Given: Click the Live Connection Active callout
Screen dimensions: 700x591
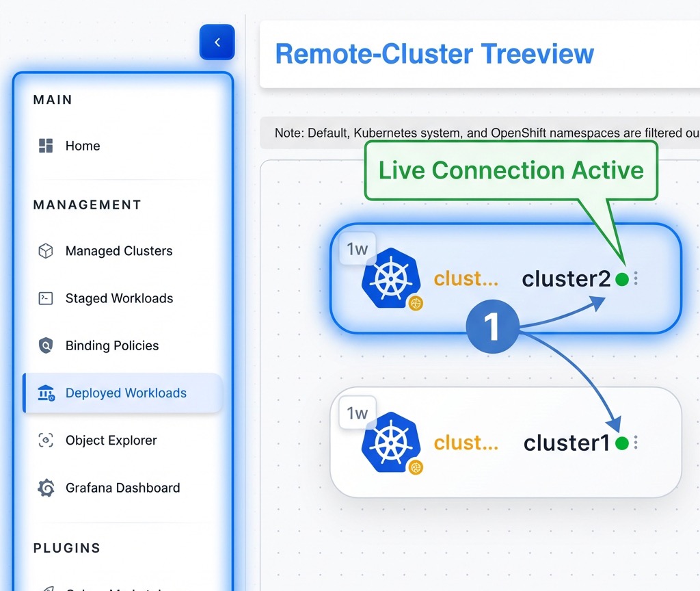Looking at the screenshot, I should [x=511, y=170].
